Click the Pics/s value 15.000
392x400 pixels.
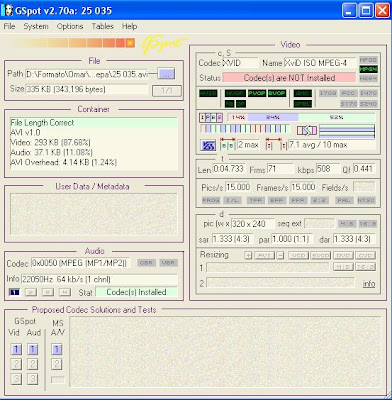pyautogui.click(x=238, y=187)
